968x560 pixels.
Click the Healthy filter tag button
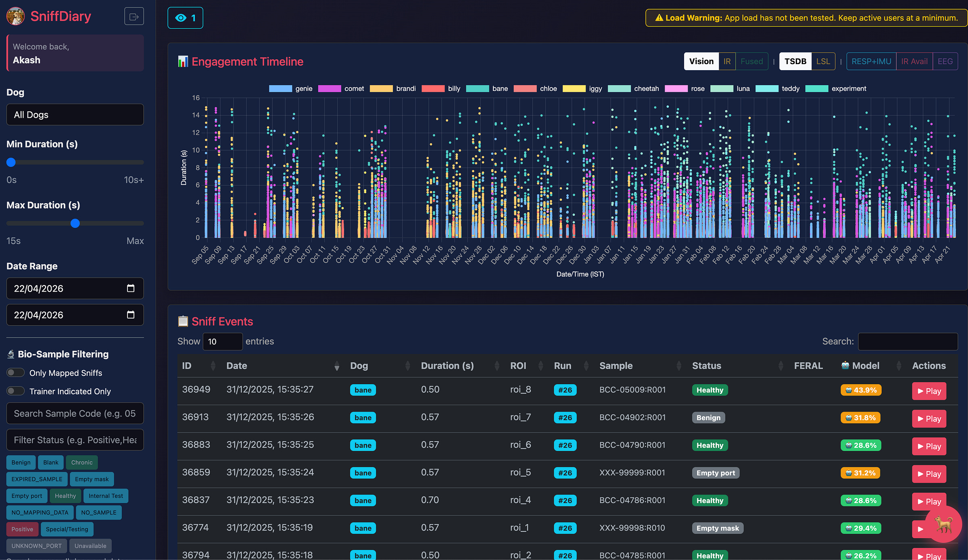(x=65, y=496)
